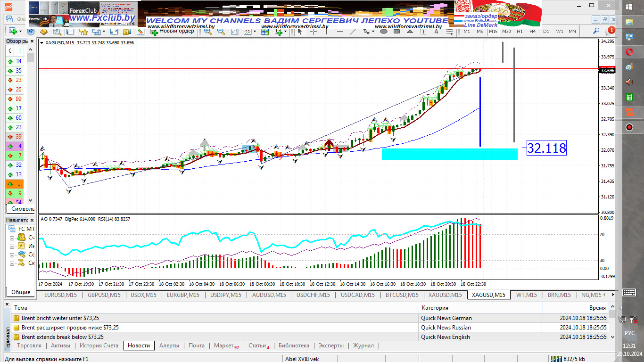Switch to the Алерты terminal tab
Viewport: 644px width, 362px height.
[x=169, y=346]
